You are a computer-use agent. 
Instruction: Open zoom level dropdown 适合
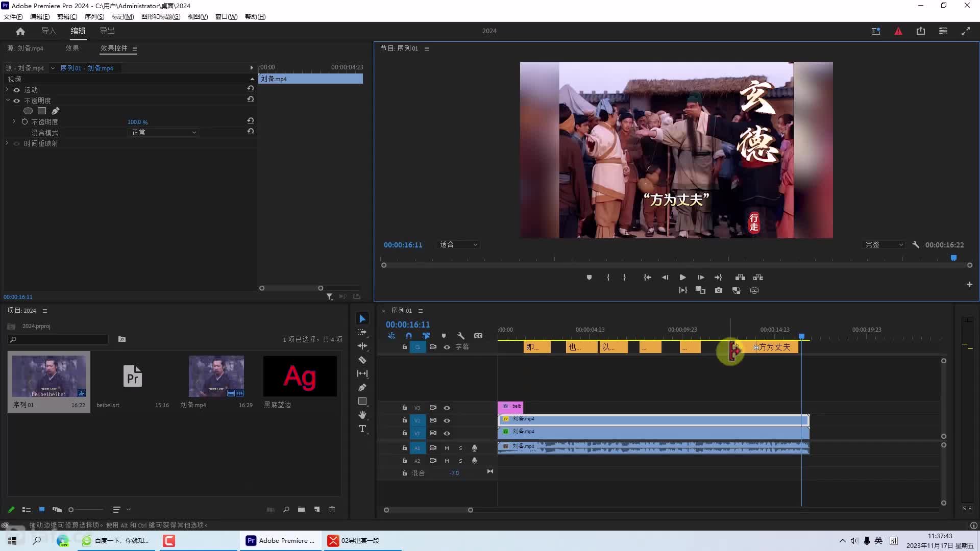(458, 245)
